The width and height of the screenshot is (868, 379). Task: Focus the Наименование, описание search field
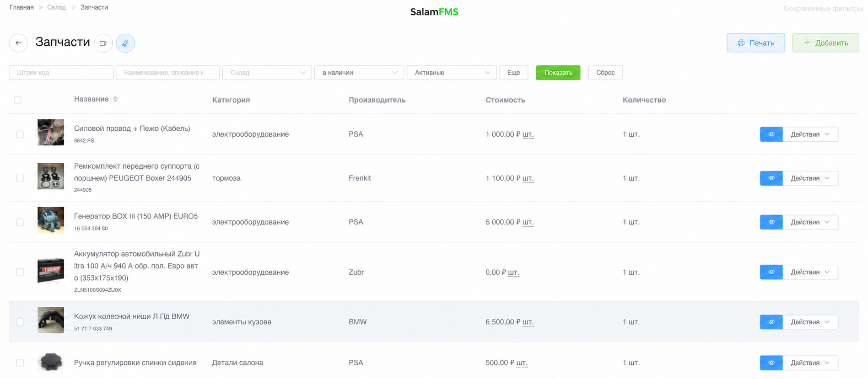[x=167, y=73]
